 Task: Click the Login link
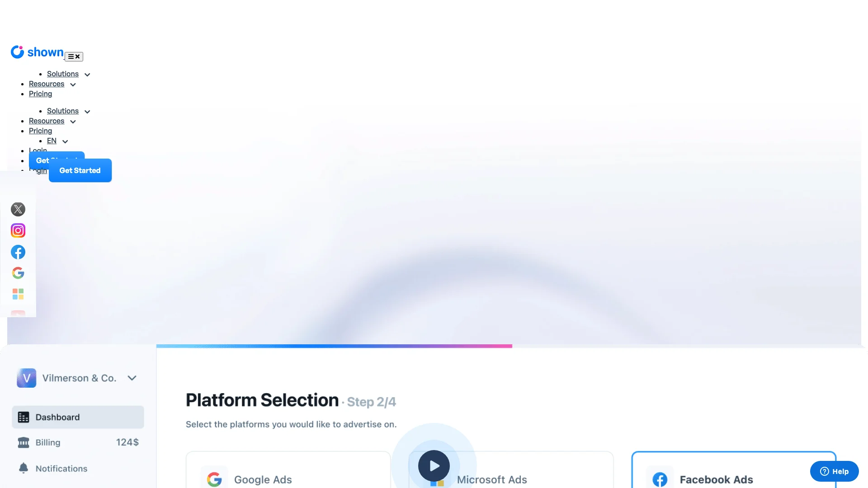(38, 151)
